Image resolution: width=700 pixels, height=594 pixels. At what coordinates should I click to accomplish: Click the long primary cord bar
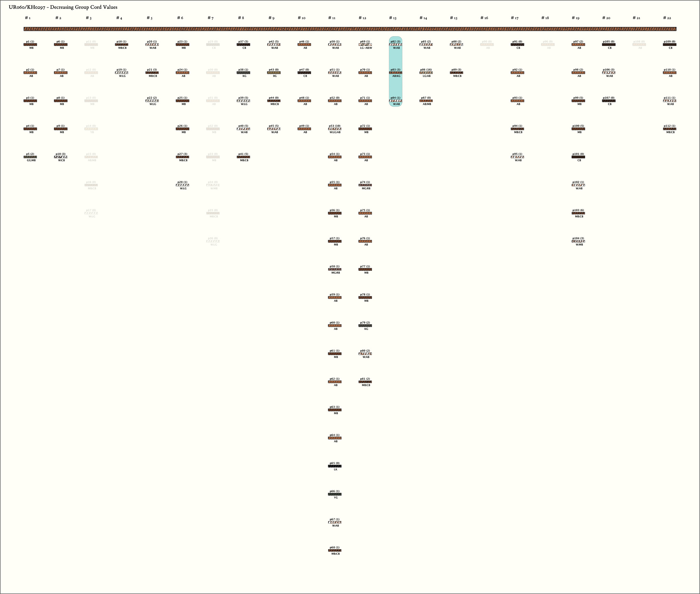point(350,29)
